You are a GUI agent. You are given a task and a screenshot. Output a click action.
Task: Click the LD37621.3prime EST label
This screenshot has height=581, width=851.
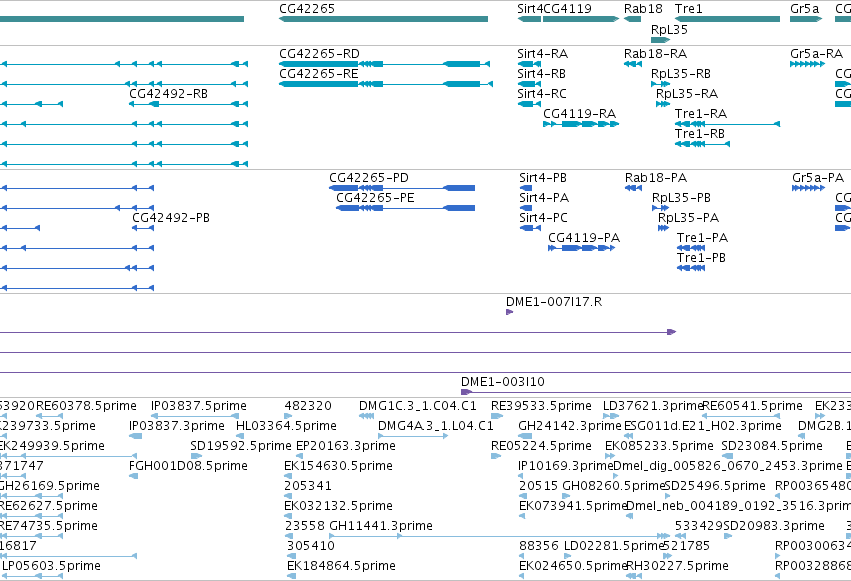[653, 406]
